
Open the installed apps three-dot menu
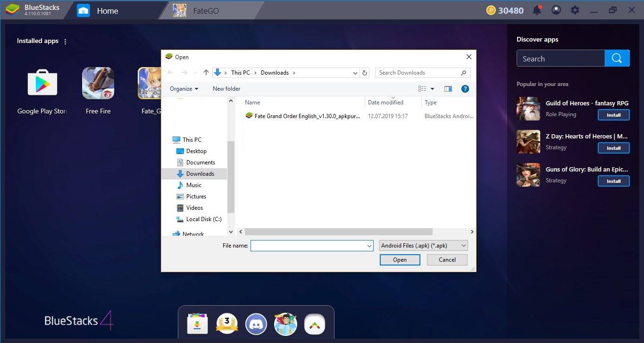click(65, 42)
